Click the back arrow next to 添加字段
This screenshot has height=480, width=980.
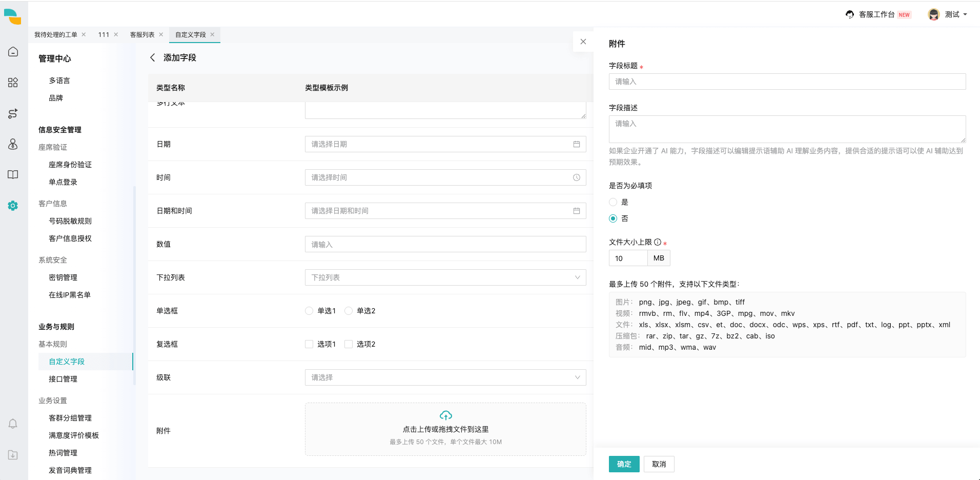point(152,57)
